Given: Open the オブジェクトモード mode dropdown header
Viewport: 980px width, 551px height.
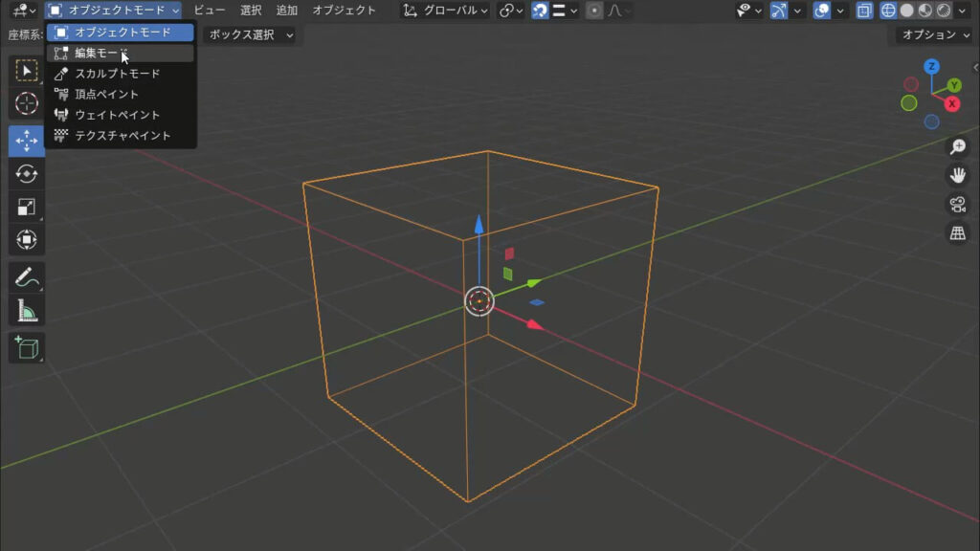Looking at the screenshot, I should 114,10.
